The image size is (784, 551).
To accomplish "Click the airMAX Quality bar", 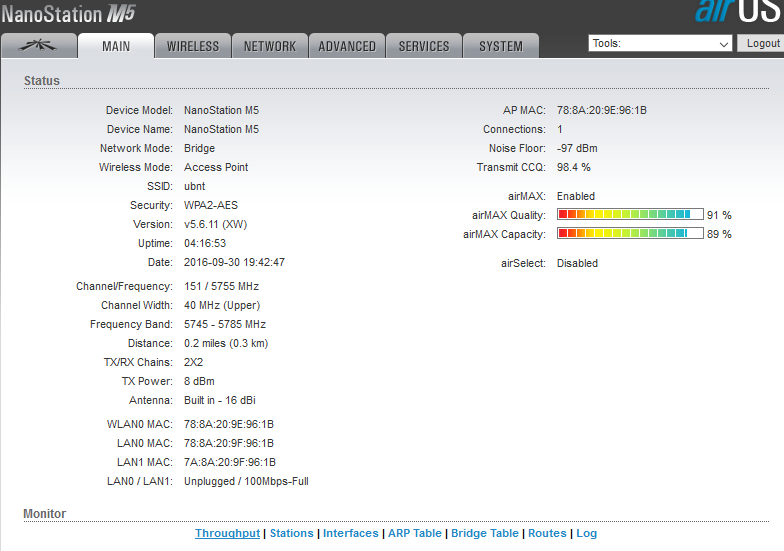I will click(630, 214).
